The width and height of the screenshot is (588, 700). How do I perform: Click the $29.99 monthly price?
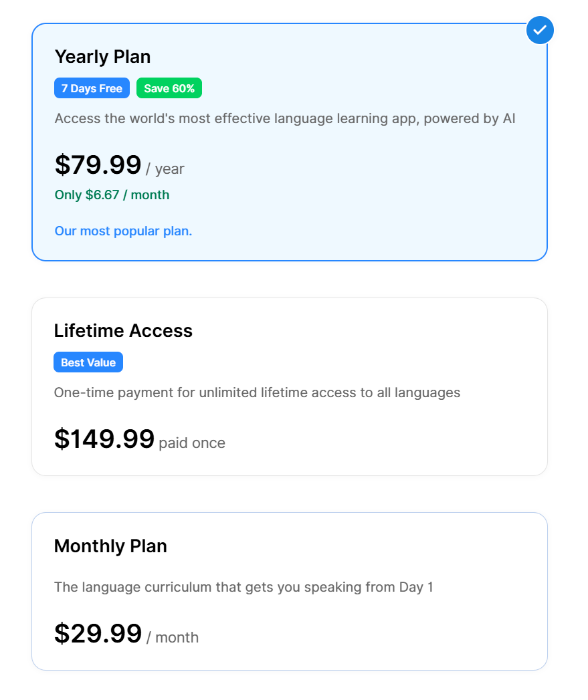(98, 633)
